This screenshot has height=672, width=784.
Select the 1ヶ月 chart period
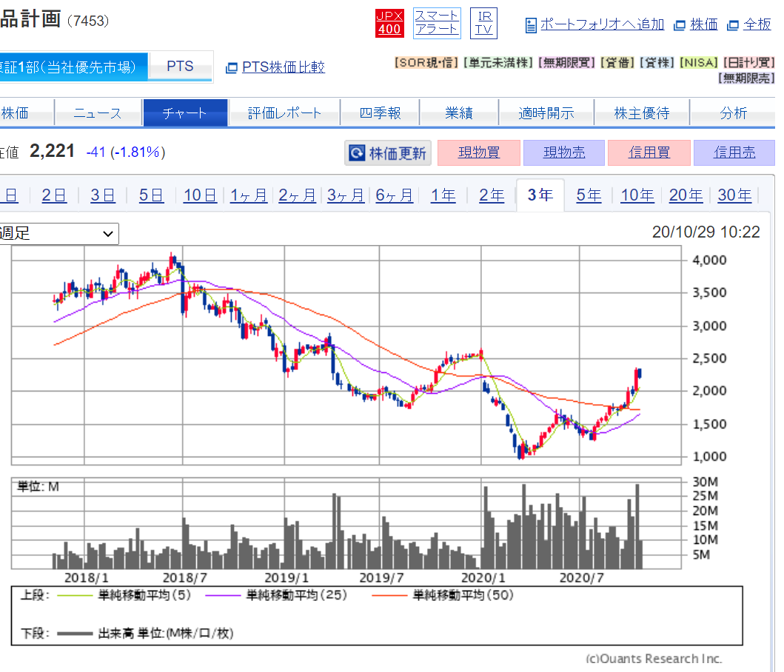point(249,195)
